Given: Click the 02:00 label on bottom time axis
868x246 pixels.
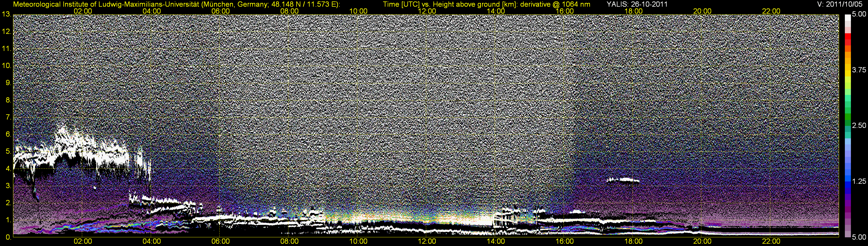Looking at the screenshot, I should point(83,242).
